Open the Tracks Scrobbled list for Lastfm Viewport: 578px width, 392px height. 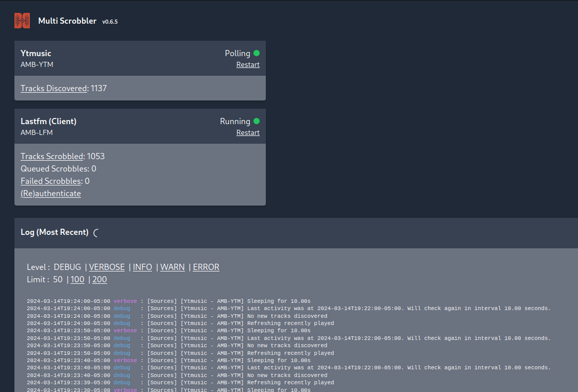(x=52, y=156)
